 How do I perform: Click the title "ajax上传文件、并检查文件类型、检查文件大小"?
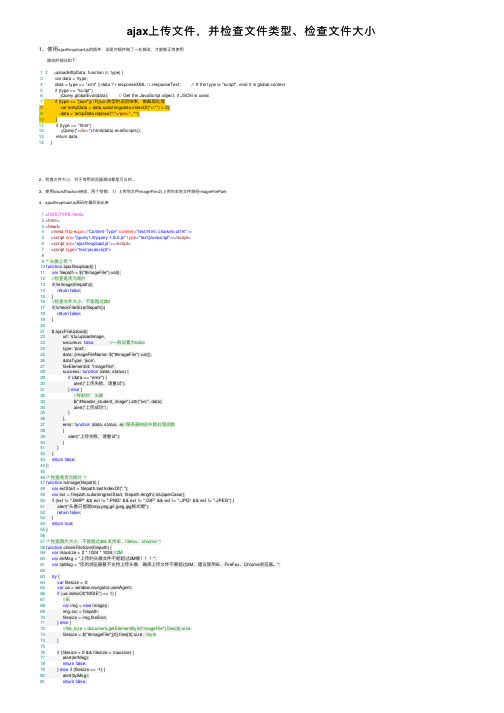[251, 31]
